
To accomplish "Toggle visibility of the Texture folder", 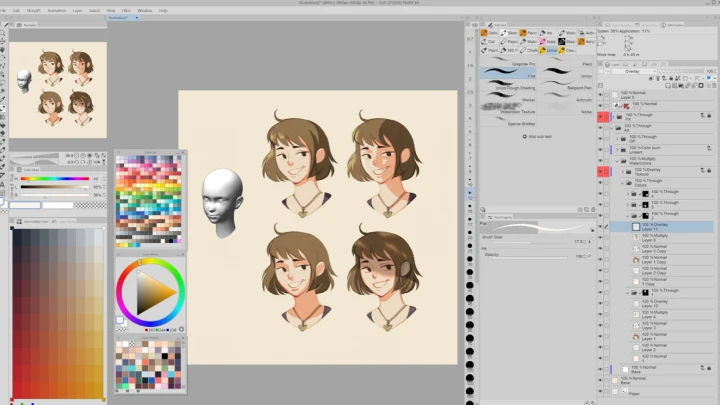I will (x=600, y=172).
